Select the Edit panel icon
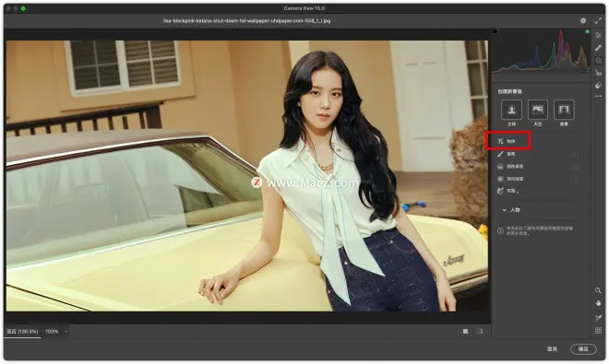 pyautogui.click(x=598, y=35)
